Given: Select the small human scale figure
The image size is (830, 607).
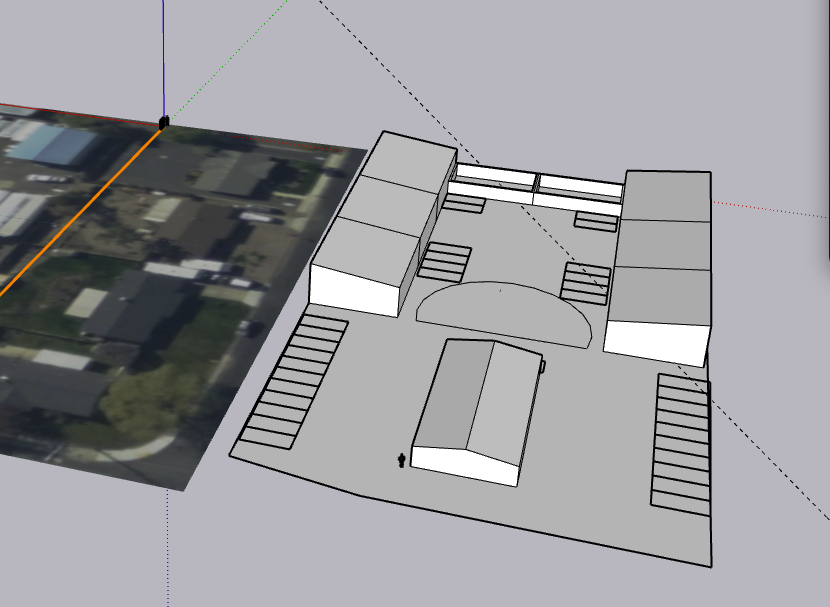Looking at the screenshot, I should point(402,459).
